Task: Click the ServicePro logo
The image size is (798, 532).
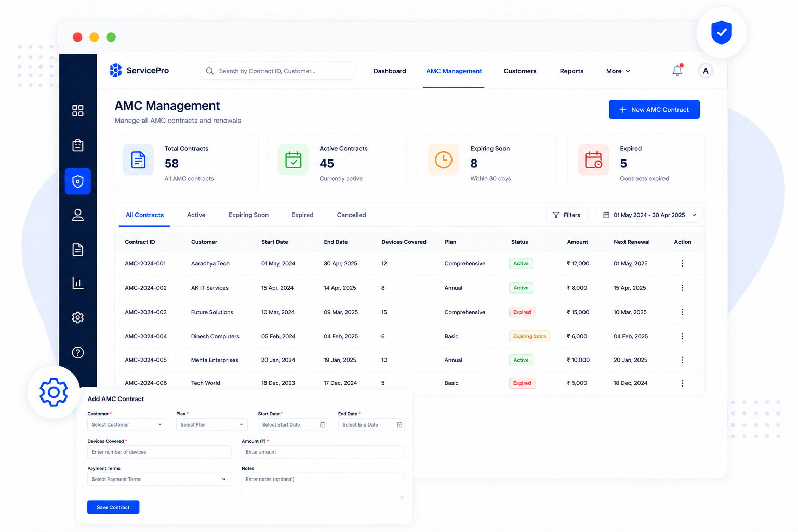Action: (x=139, y=70)
